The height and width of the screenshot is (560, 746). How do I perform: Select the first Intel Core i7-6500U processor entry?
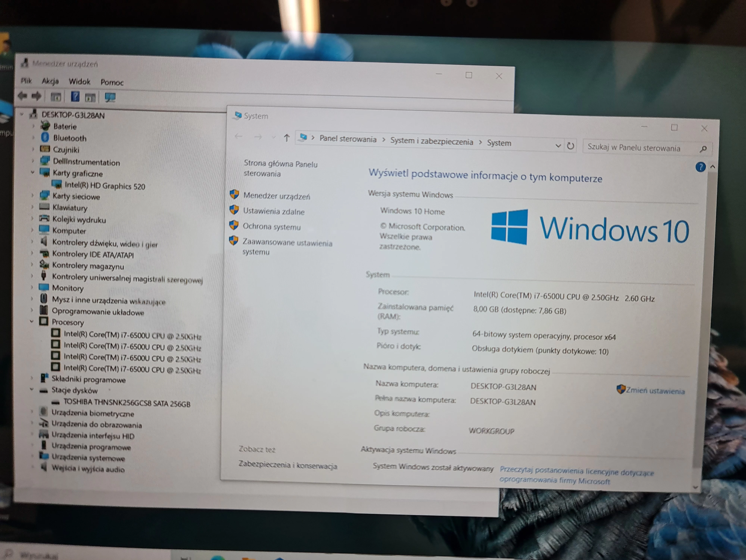[x=132, y=335]
